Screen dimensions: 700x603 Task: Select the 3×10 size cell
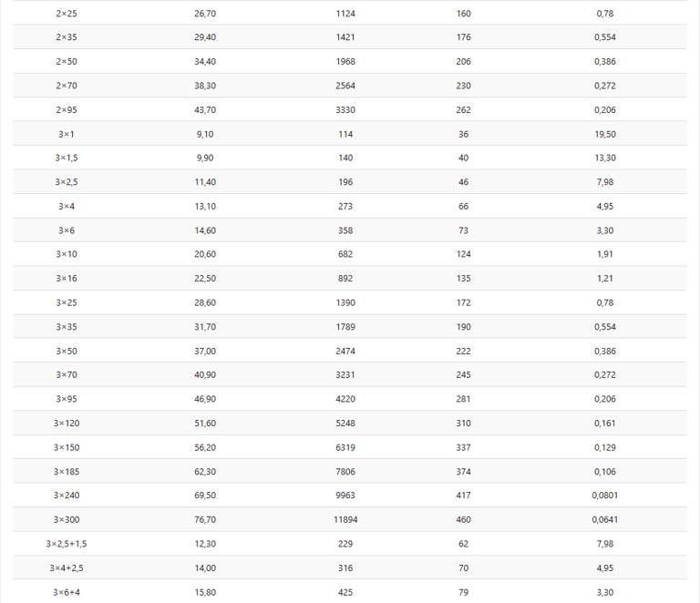66,254
